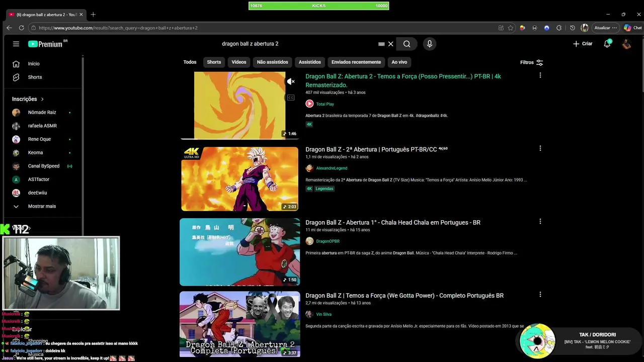Open YouTube account avatar menu
Image resolution: width=644 pixels, height=362 pixels.
point(626,44)
